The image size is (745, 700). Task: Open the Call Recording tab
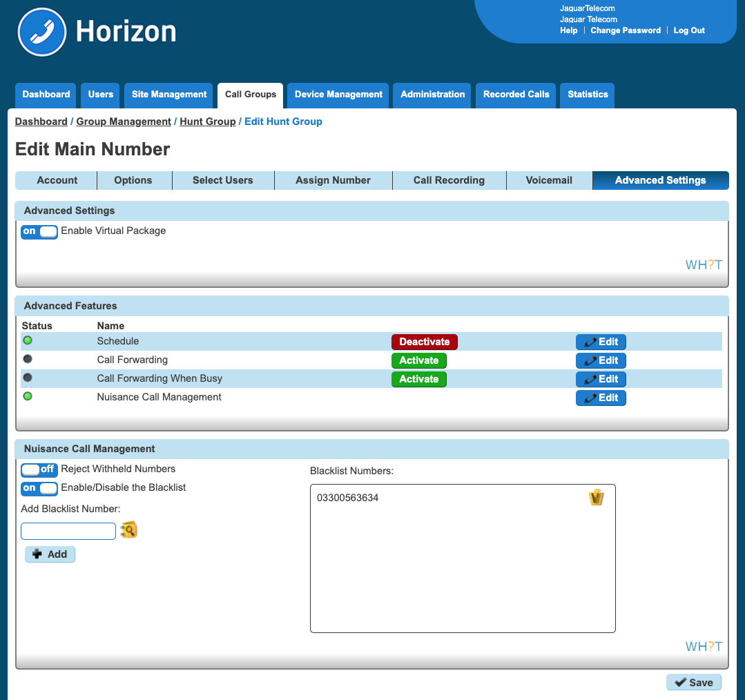[x=449, y=180]
